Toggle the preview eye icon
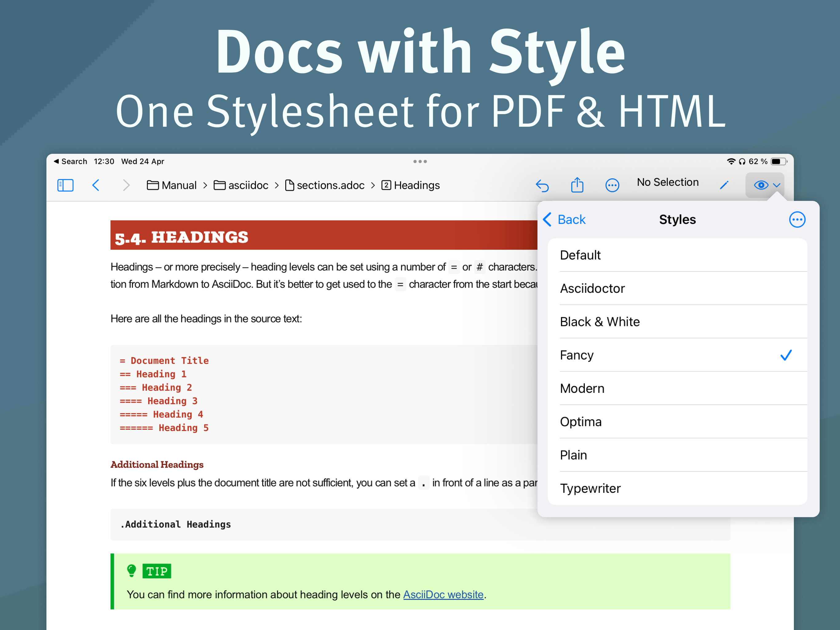This screenshot has width=840, height=630. pyautogui.click(x=761, y=185)
